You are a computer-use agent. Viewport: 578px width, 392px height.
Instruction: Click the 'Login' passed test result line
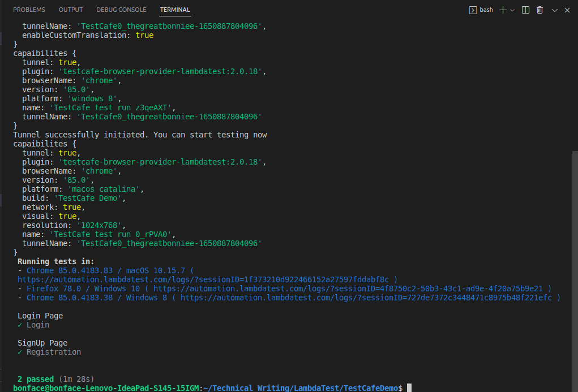[34, 324]
